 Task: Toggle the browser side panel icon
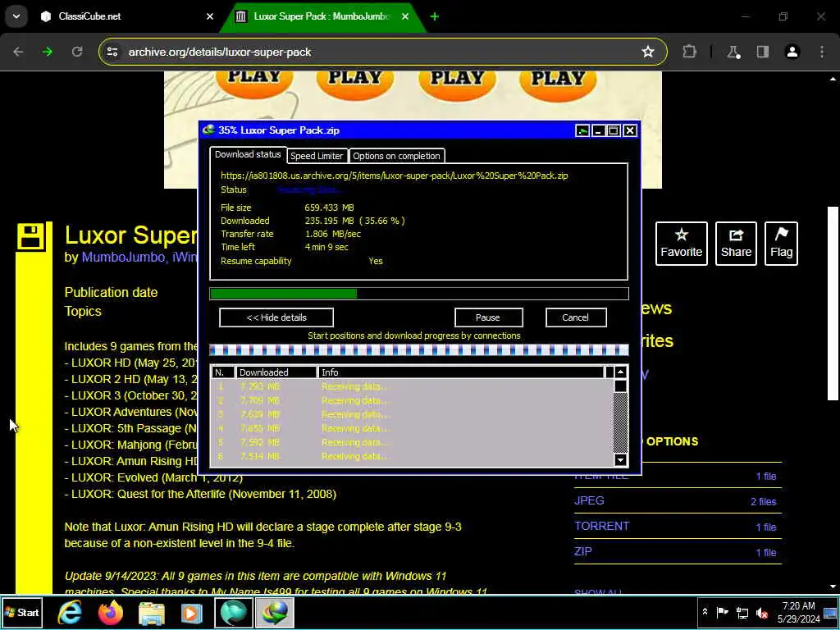coord(762,52)
